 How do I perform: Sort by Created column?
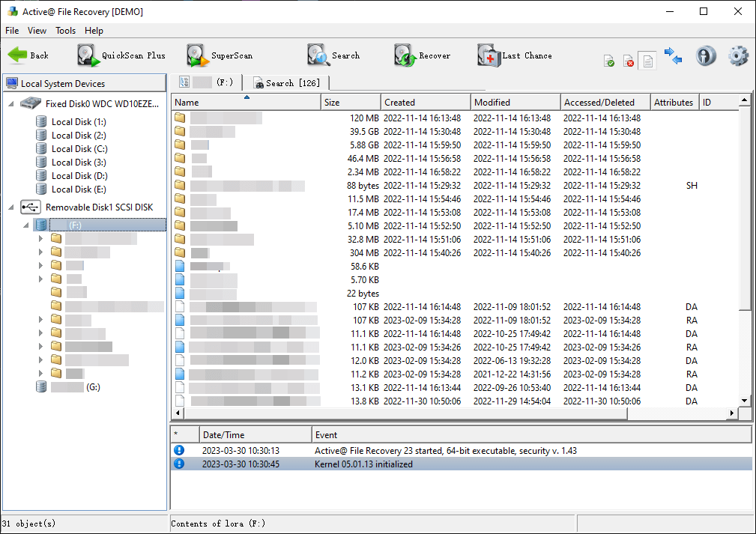point(426,102)
